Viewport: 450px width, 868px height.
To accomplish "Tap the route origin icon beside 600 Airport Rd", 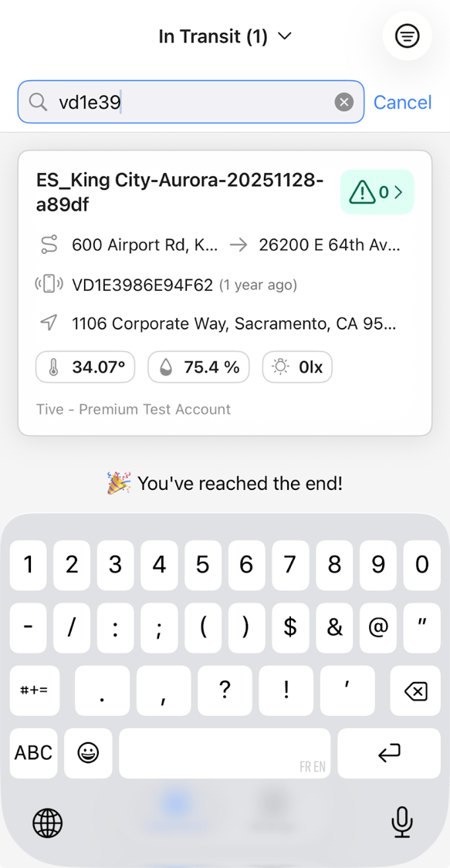I will tap(48, 245).
